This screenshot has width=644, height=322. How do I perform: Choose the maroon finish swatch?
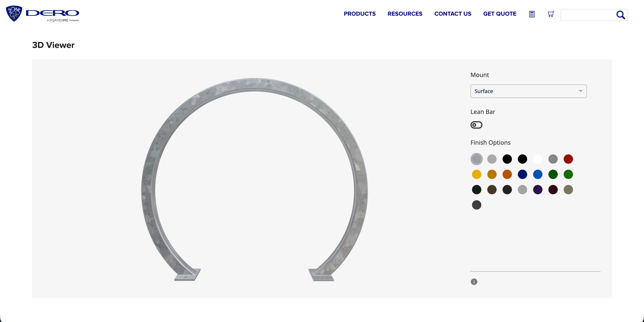tap(553, 189)
